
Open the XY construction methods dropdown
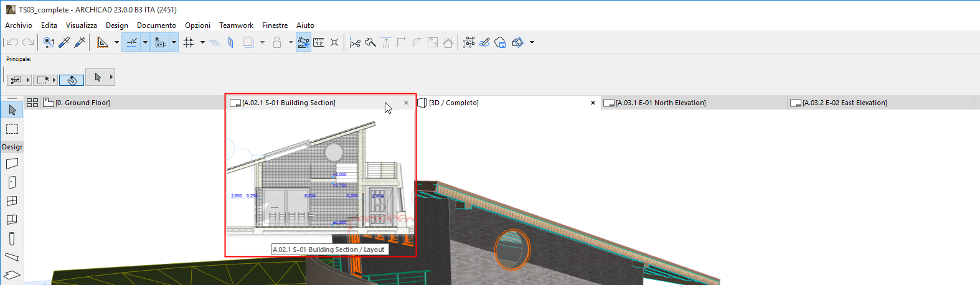point(174,42)
